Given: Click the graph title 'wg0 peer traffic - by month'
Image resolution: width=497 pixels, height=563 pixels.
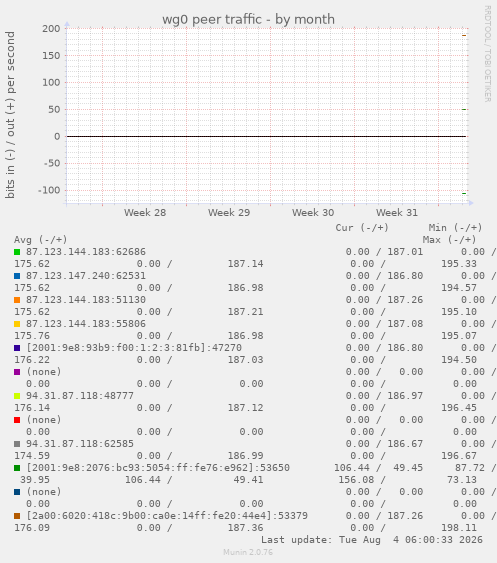Looking at the screenshot, I should click(248, 19).
